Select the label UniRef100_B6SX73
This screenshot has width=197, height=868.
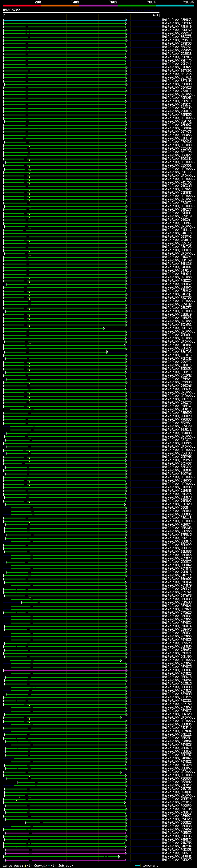click(177, 37)
